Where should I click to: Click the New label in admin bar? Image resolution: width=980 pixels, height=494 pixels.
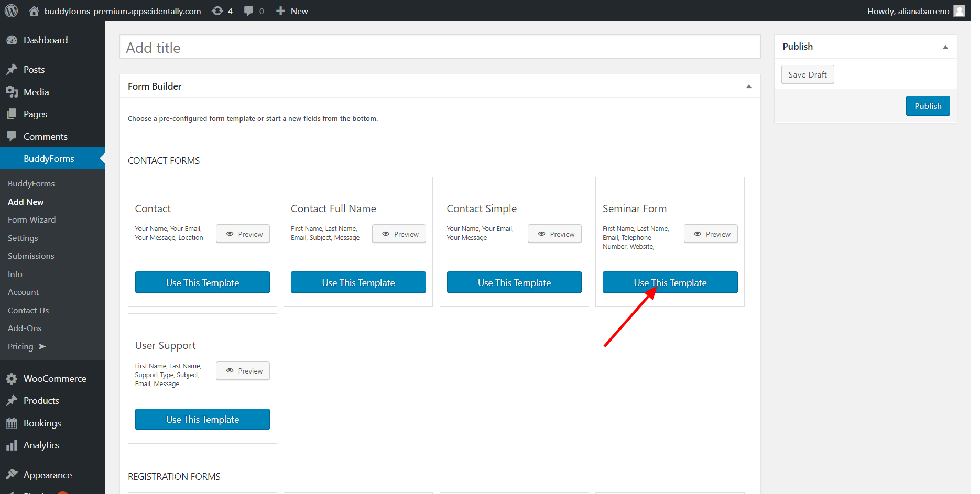tap(299, 11)
